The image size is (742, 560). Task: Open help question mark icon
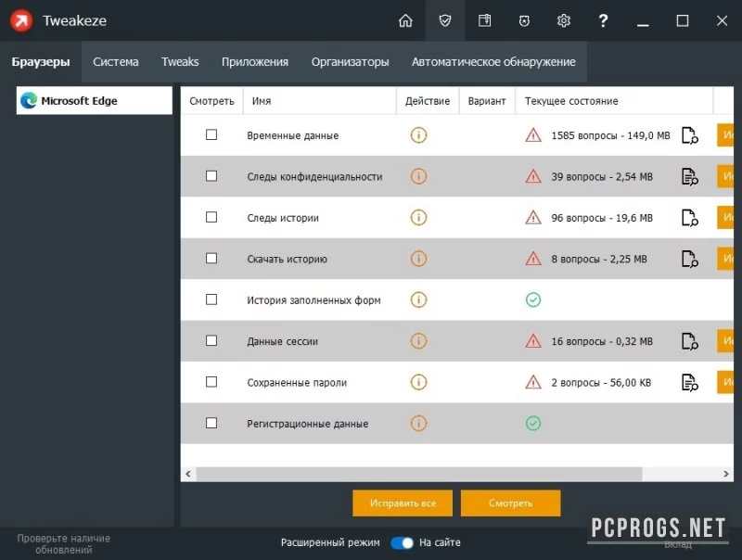603,20
